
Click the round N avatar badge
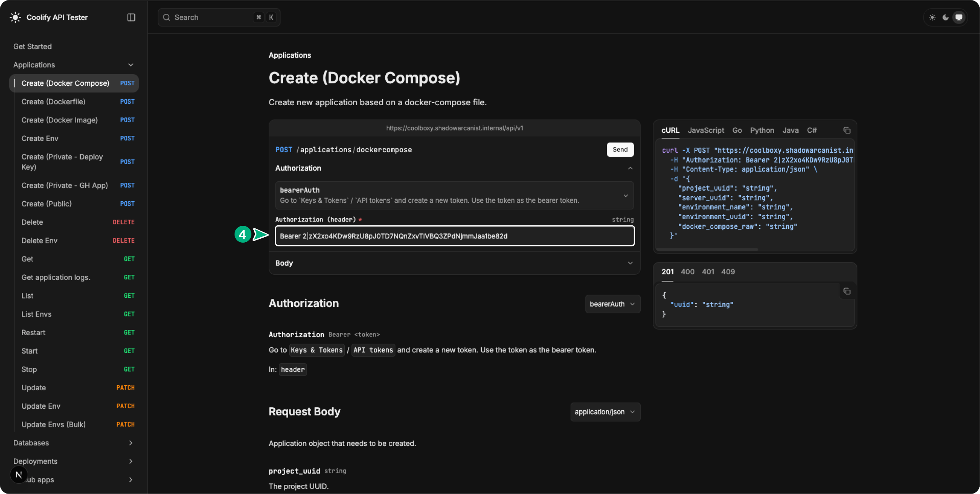(18, 475)
